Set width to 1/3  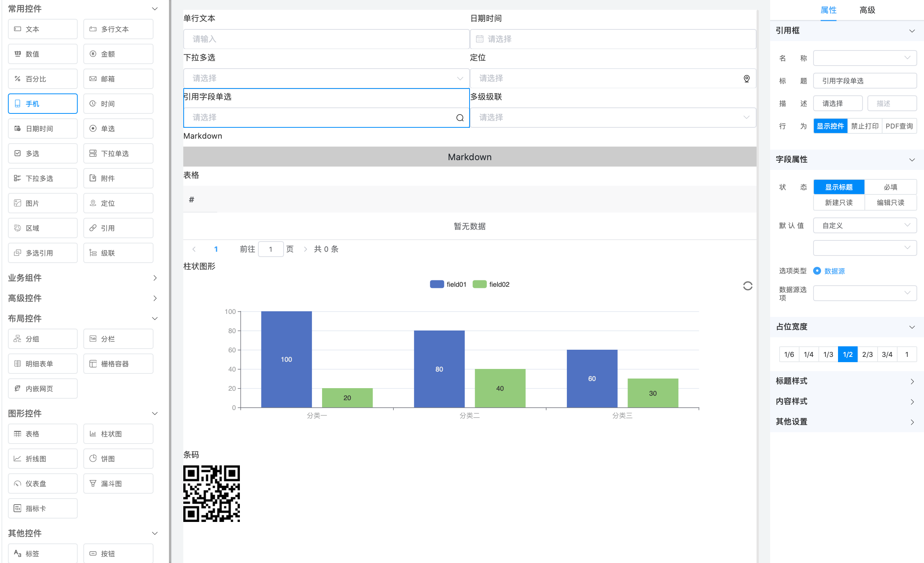828,354
